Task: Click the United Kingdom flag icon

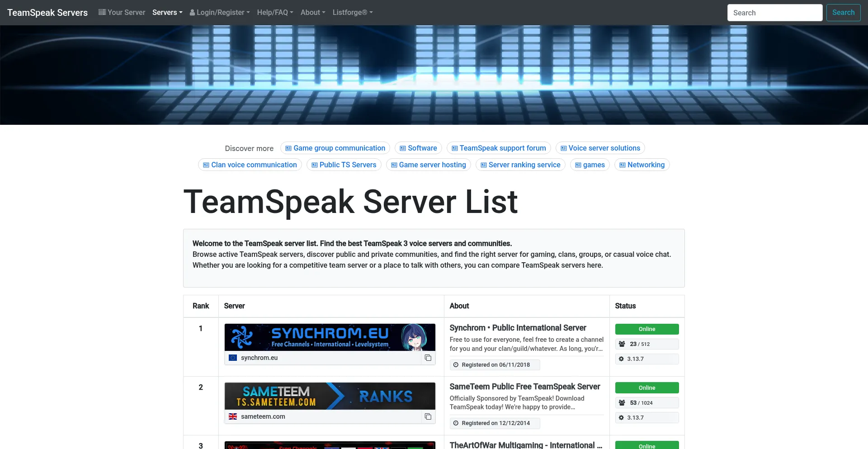Action: tap(233, 416)
